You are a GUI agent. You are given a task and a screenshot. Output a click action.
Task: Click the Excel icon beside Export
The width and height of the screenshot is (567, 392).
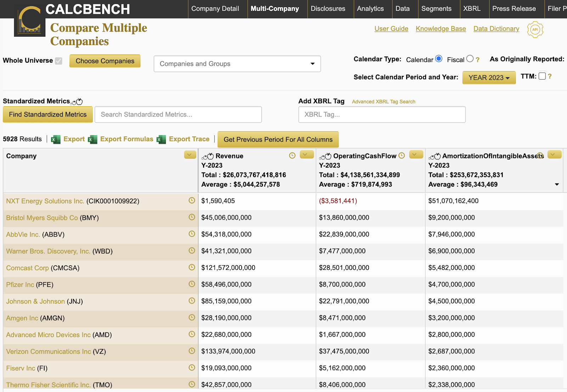tap(56, 140)
